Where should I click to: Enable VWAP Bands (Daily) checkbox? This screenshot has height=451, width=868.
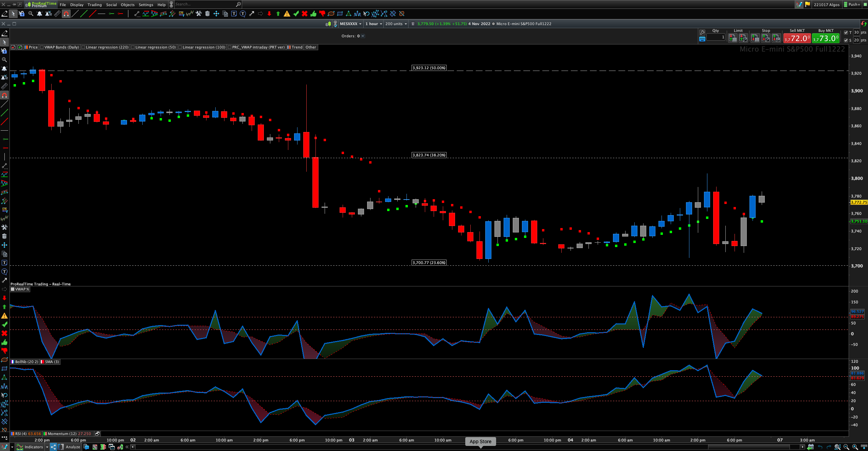(x=42, y=48)
